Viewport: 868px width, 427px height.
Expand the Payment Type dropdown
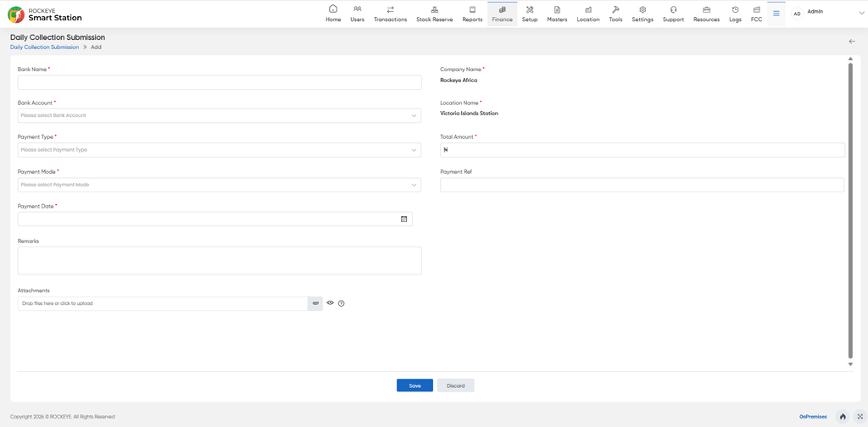[x=220, y=150]
